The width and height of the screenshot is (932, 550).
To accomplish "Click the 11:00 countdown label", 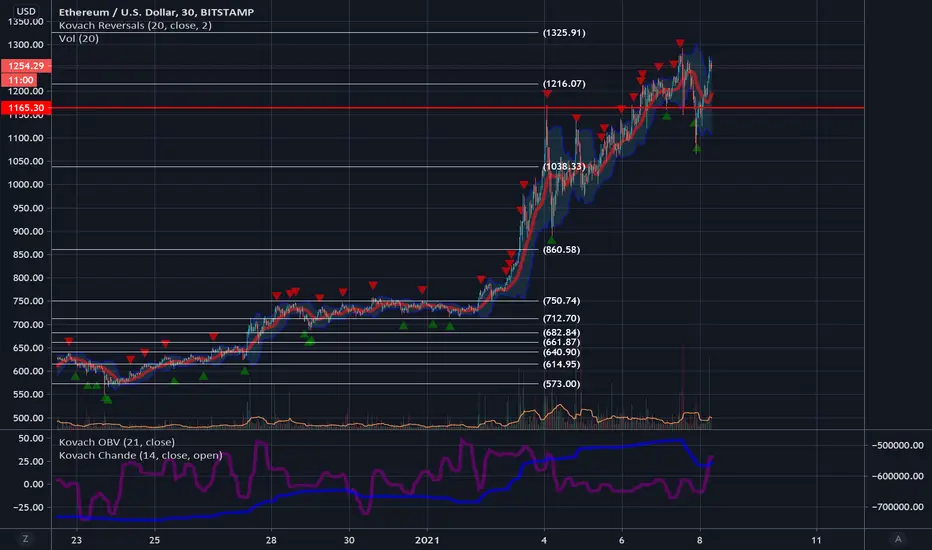I will coord(20,80).
